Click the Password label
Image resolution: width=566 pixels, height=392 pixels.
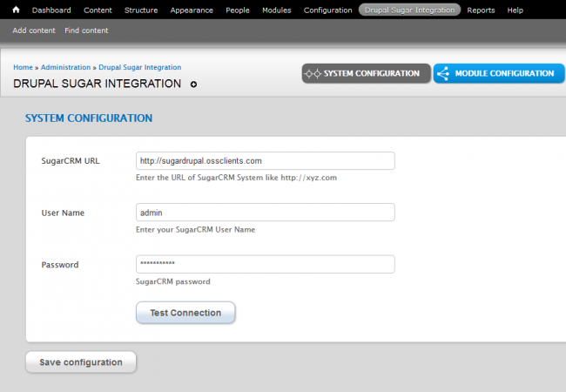(60, 265)
